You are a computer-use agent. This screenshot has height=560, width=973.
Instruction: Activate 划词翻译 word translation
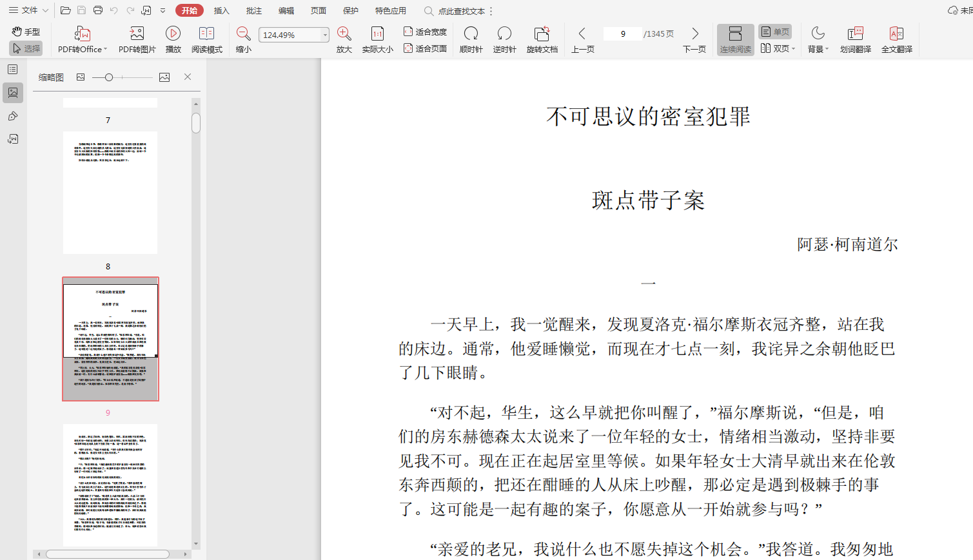856,39
